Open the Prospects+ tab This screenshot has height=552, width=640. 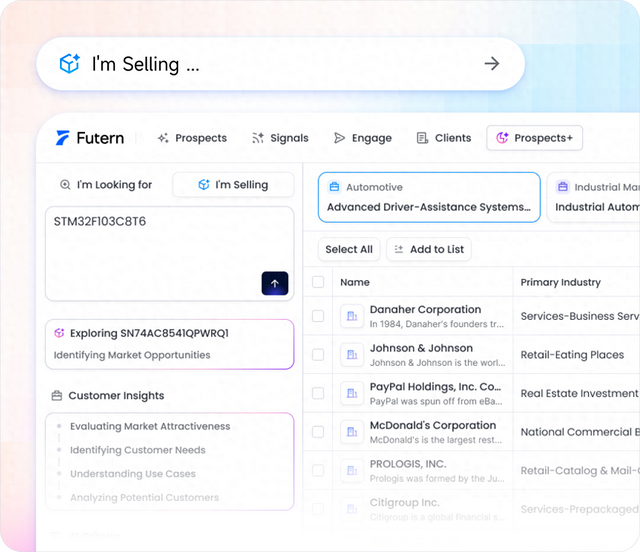point(534,138)
